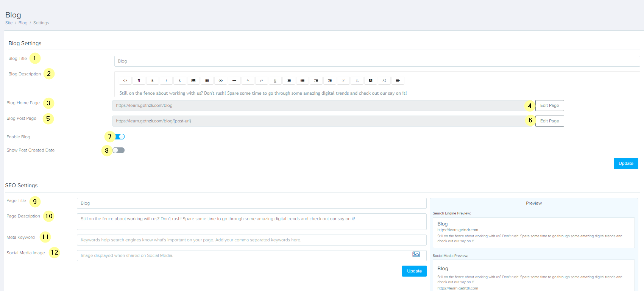Undo the last edit in the editor
Screen dimensions: 644x291
tap(248, 80)
